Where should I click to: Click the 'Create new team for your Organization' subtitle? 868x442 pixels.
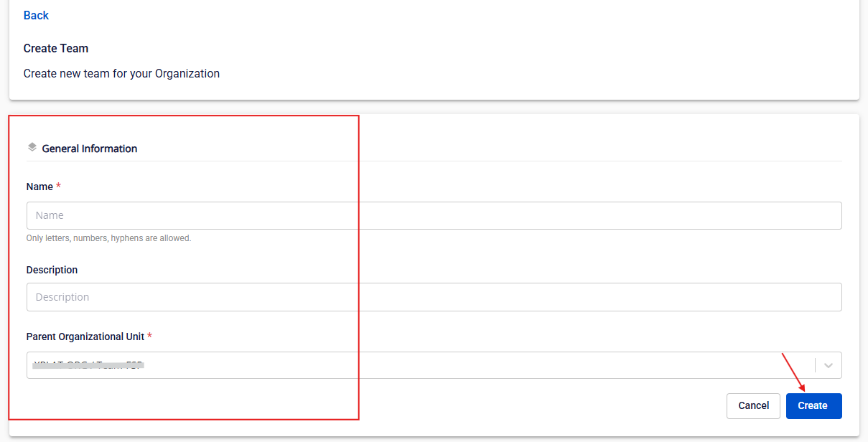point(121,73)
